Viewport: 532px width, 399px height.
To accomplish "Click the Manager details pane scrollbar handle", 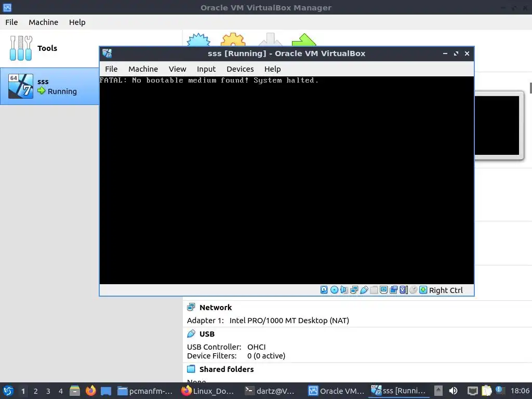I will point(530,87).
